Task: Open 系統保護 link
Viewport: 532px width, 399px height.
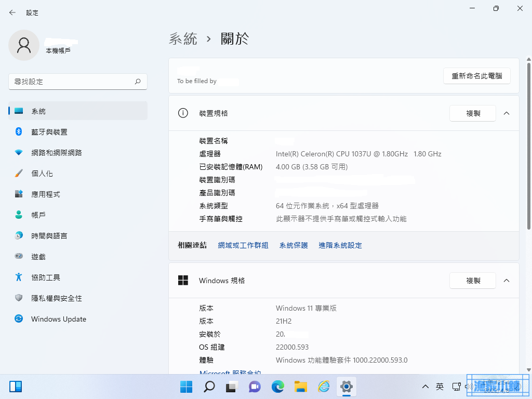Action: pos(294,245)
